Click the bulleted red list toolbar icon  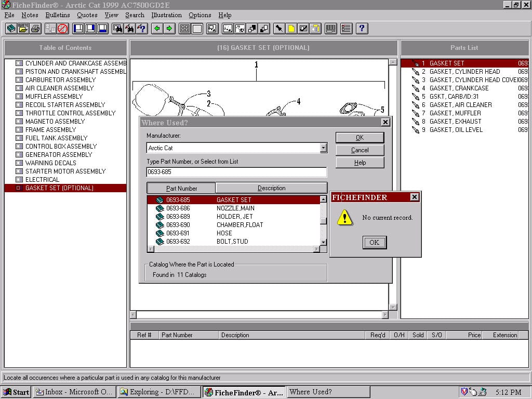(346, 29)
